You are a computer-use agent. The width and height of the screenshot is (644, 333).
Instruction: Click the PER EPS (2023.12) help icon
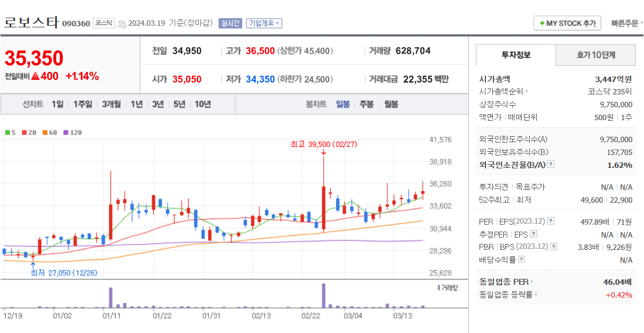[551, 221]
